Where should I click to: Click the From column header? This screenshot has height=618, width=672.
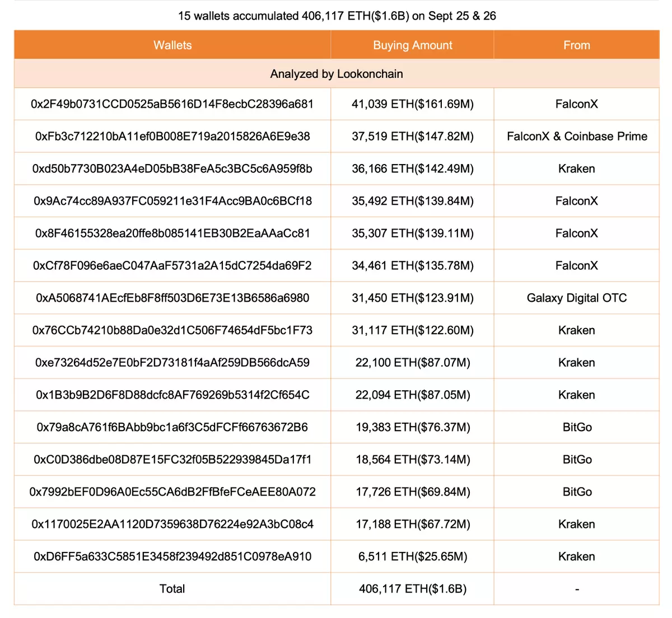[x=576, y=45]
